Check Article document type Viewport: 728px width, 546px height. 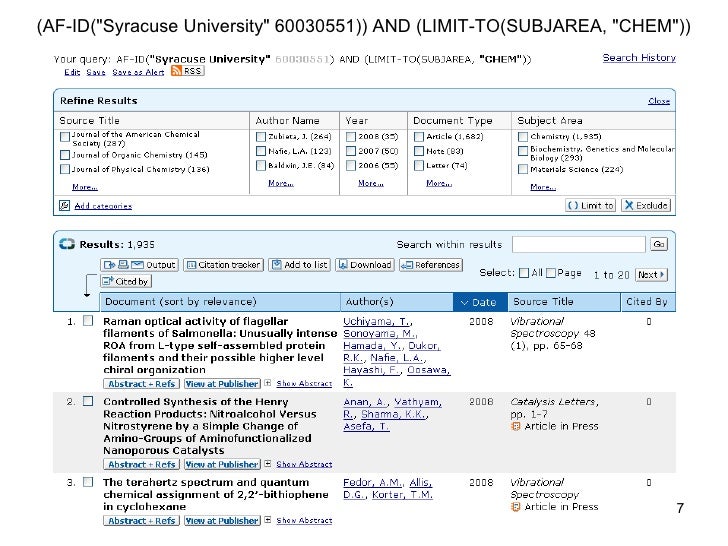[x=419, y=137]
